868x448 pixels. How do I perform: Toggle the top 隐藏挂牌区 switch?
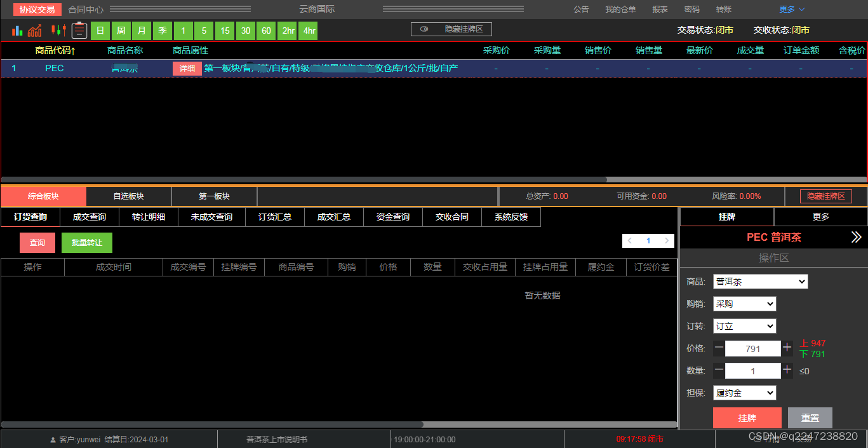pos(451,29)
